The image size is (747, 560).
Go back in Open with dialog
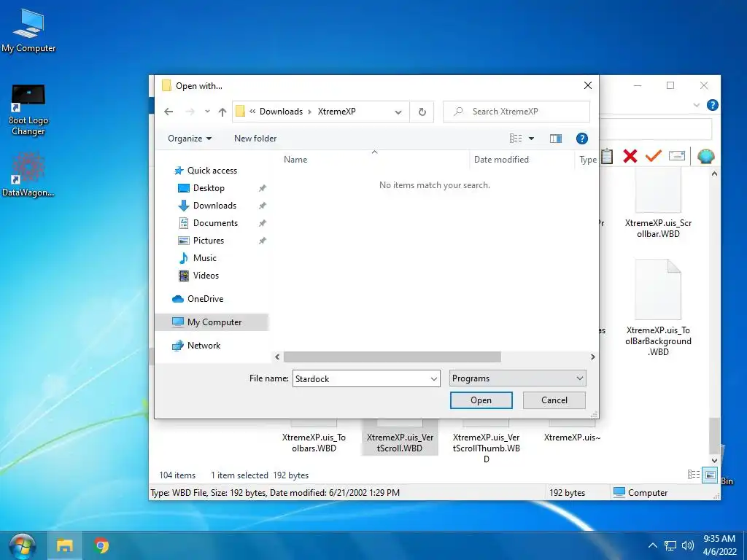click(x=169, y=112)
